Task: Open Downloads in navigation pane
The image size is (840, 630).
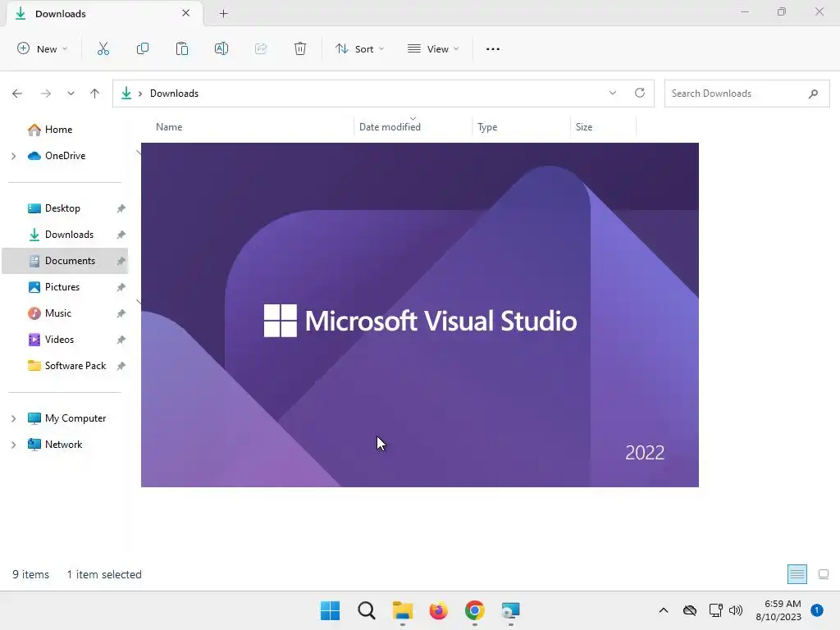Action: pos(69,235)
